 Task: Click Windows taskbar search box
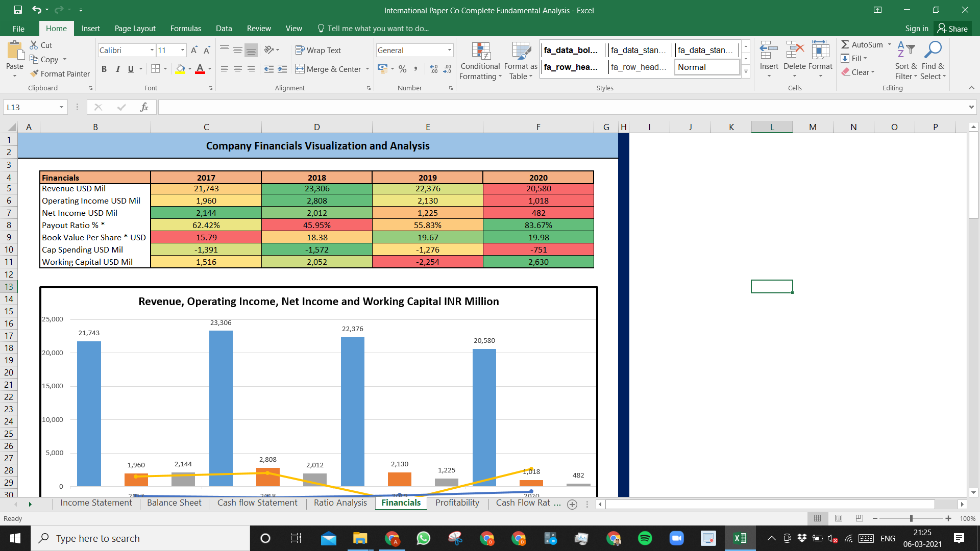[x=140, y=538]
